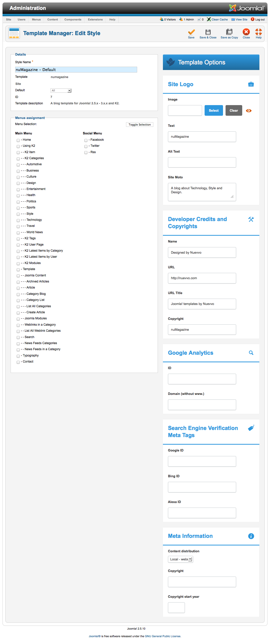Click the Clean Cache icon
The width and height of the screenshot is (270, 644).
pyautogui.click(x=209, y=19)
